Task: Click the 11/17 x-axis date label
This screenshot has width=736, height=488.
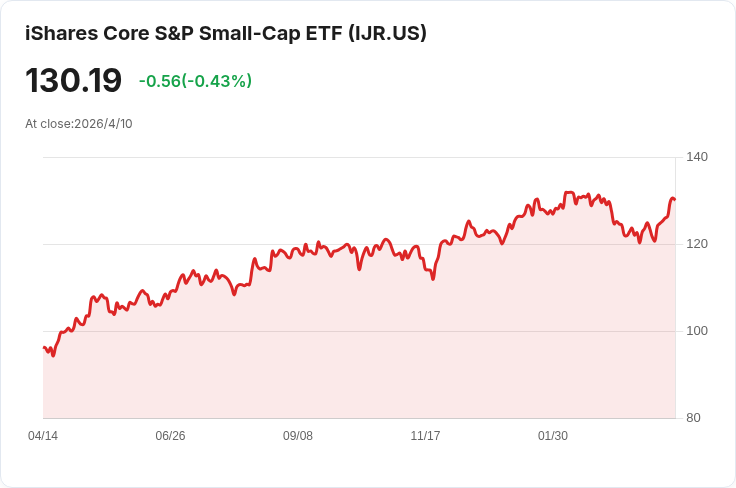Action: (x=425, y=435)
